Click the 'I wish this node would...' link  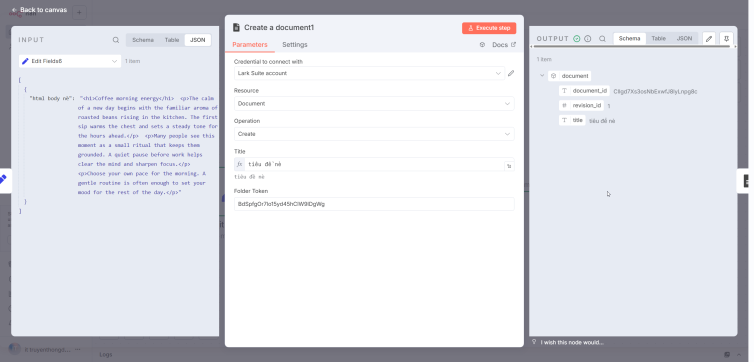point(572,342)
